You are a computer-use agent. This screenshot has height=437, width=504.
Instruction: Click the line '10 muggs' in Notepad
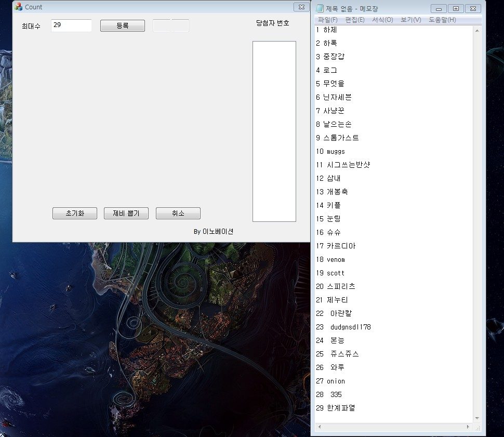pos(330,151)
